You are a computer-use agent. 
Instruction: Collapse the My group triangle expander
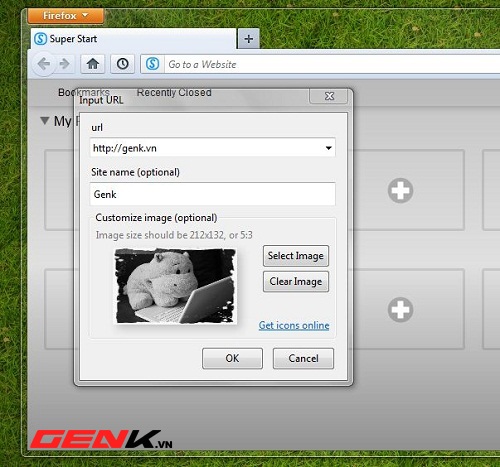pyautogui.click(x=45, y=120)
